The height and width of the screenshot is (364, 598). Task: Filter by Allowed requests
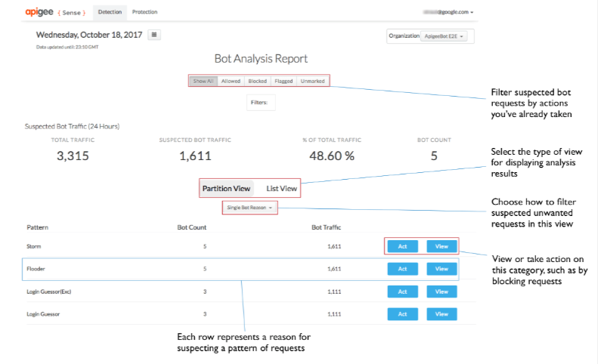231,81
